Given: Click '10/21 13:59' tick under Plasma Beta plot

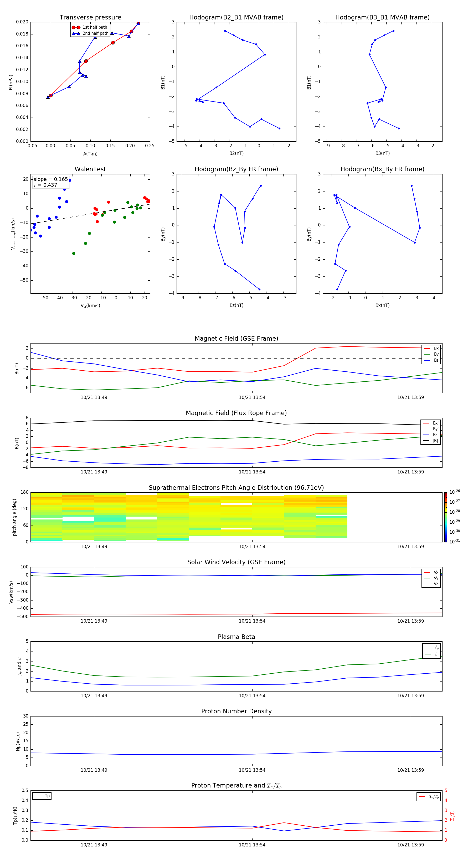Looking at the screenshot, I should coord(410,696).
